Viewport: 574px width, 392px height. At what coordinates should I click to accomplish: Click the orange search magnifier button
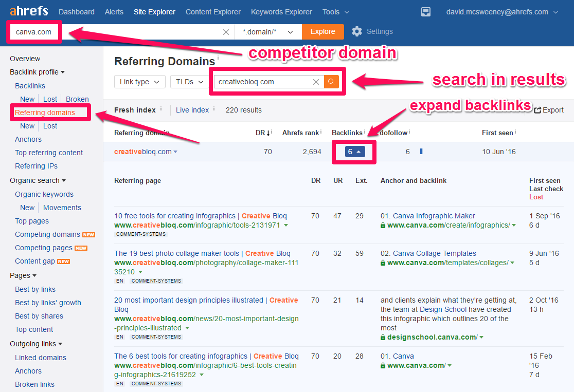point(331,82)
